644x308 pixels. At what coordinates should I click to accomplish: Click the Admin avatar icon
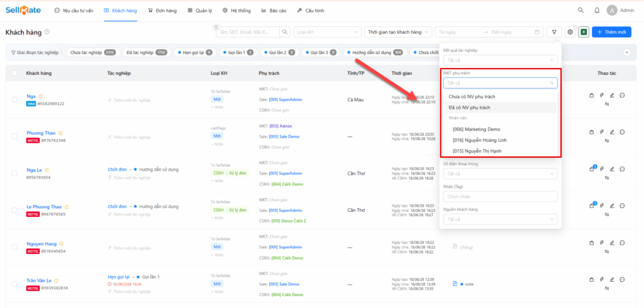point(613,10)
